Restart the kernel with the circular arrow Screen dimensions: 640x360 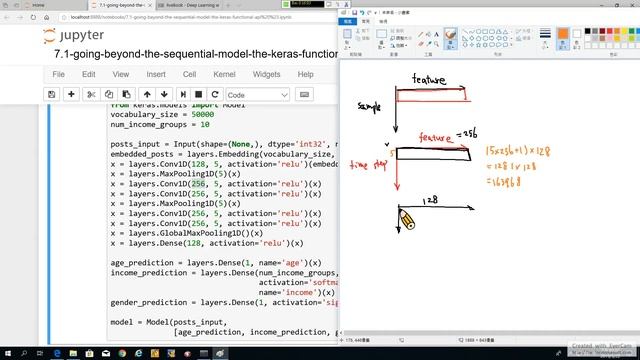pos(215,95)
